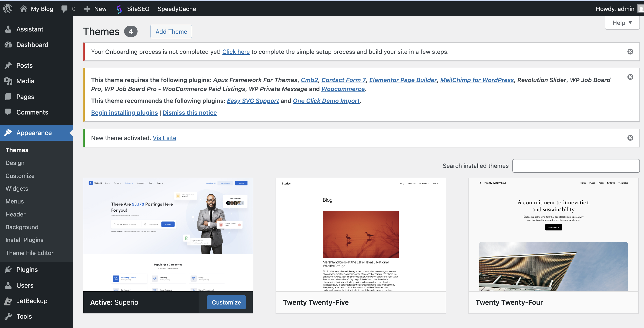Screen dimensions: 644x328
Task: Open the comments bubble icon in admin bar
Action: [64, 9]
